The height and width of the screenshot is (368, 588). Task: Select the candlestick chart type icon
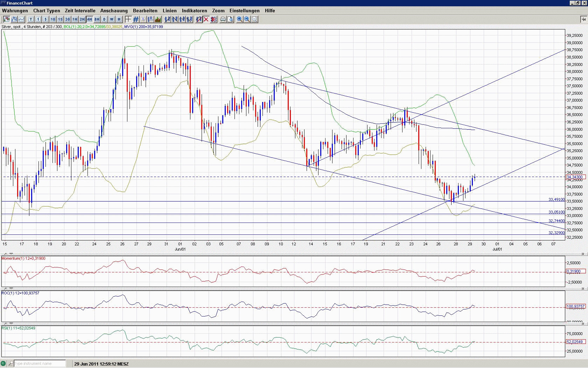[x=7, y=19]
